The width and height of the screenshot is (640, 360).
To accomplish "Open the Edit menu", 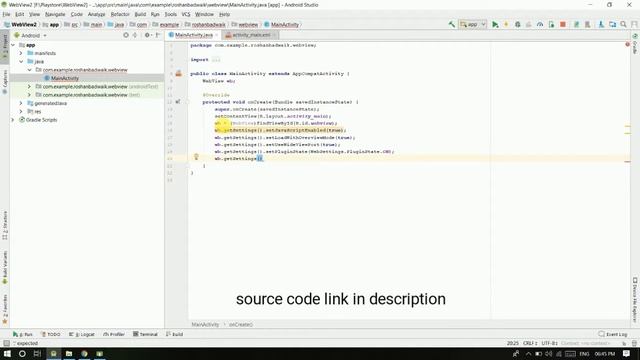I will [19, 14].
